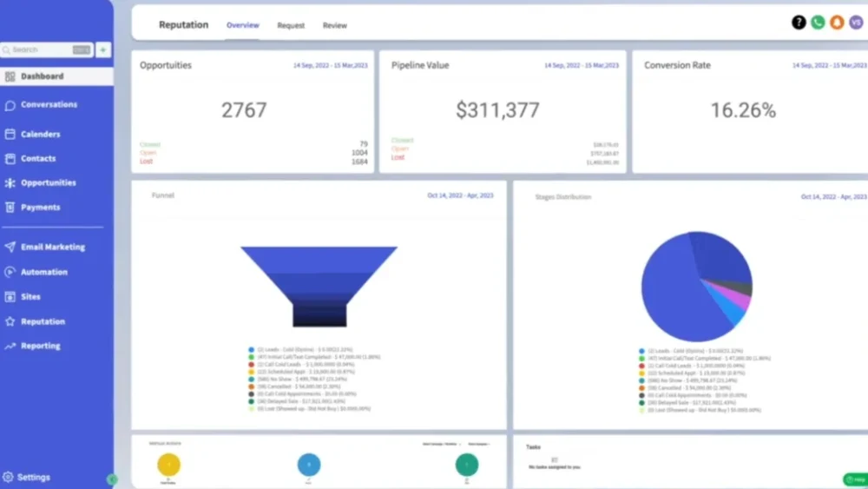The width and height of the screenshot is (868, 489).
Task: Switch to the Review tab
Action: [x=335, y=25]
